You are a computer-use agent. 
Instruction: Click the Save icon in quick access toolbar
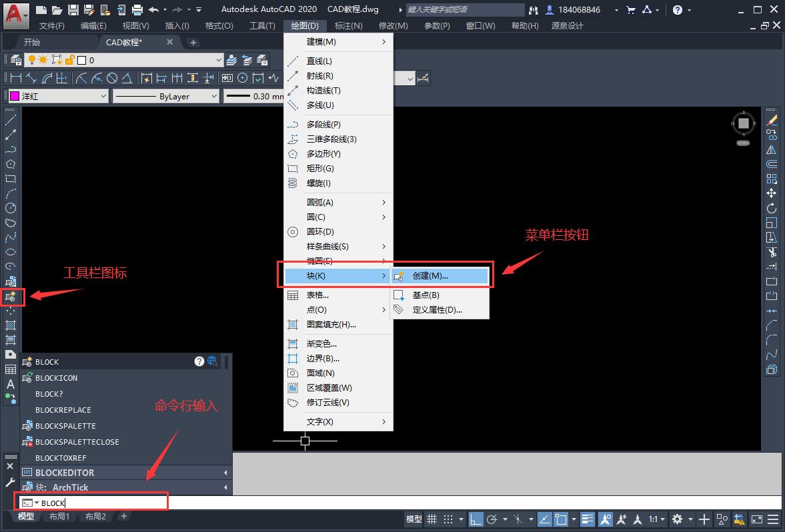point(73,9)
